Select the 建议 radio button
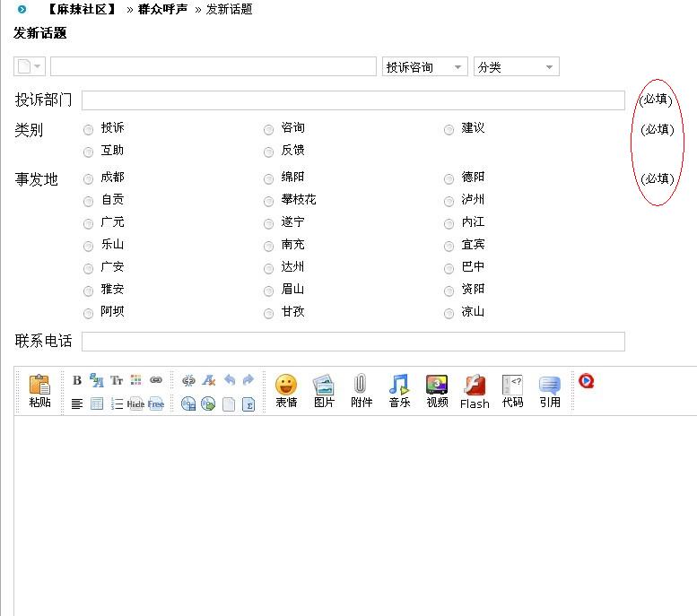The image size is (697, 616). point(449,130)
